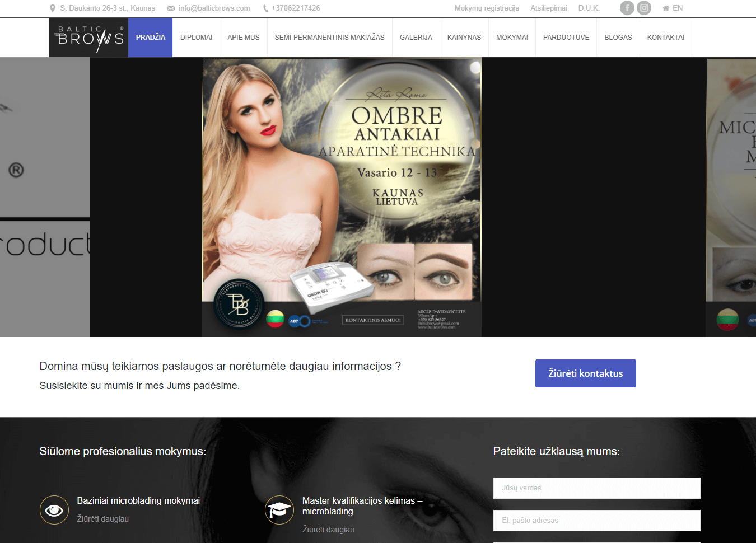The image size is (756, 543).
Task: Focus the Jūsų vardas input field
Action: coord(597,488)
